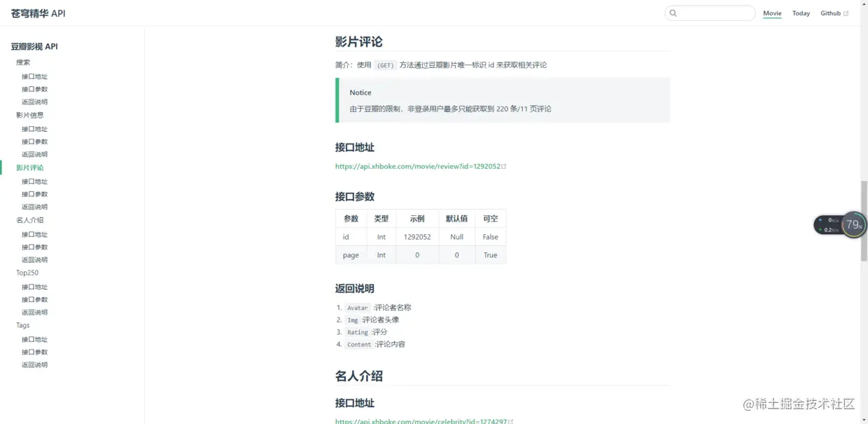This screenshot has height=424, width=868.
Task: Go to 接口地址 under 影片信息 in sidebar
Action: [x=34, y=129]
